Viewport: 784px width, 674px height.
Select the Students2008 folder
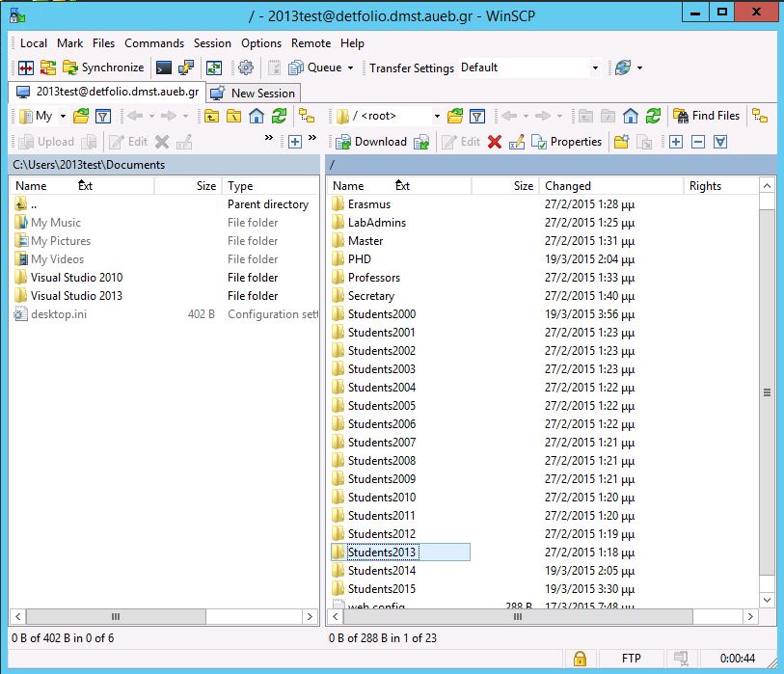tap(381, 461)
